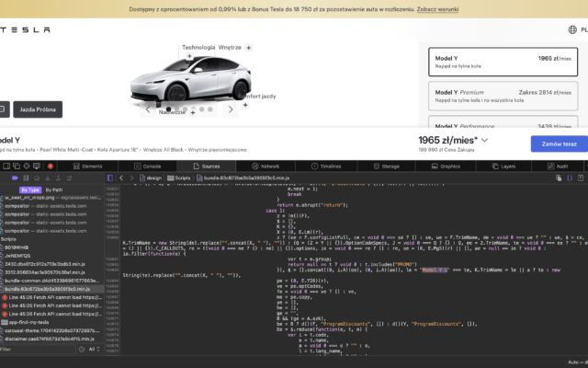Viewport: 588px width, 368px height.
Task: Toggle all breakpoints with the purple arrow icon
Action: click(x=15, y=178)
